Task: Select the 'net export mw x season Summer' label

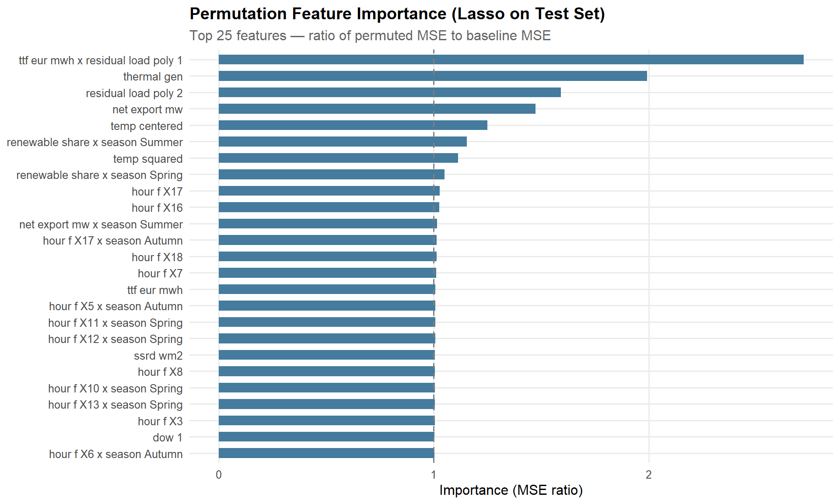Action: tap(101, 224)
